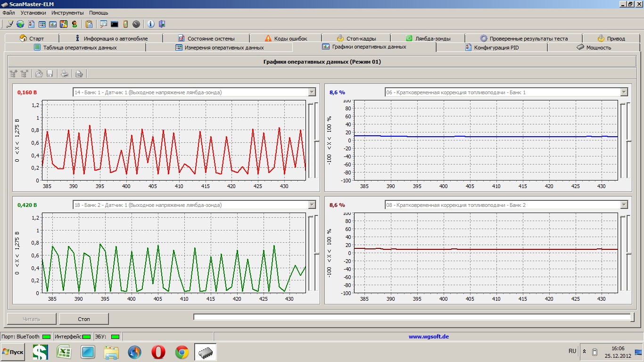Open the Инструменты menu
The width and height of the screenshot is (644, 362).
67,13
